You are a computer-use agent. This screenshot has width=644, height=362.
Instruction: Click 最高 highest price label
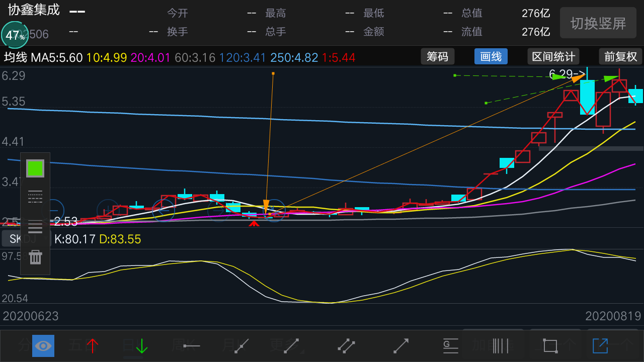[276, 14]
